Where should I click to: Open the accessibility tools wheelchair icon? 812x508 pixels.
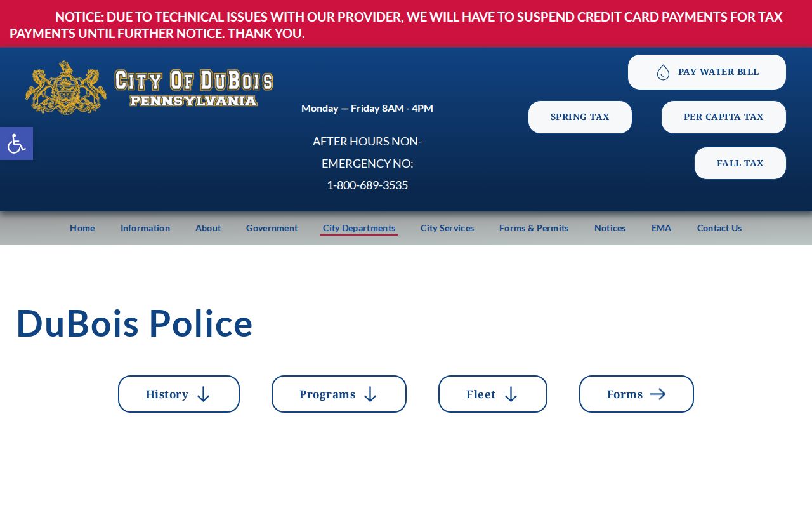[x=16, y=144]
